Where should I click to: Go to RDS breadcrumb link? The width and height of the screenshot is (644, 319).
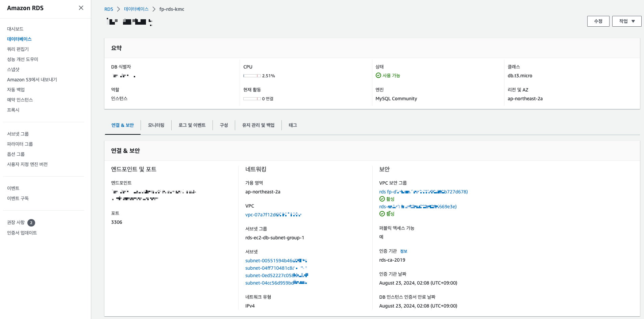(109, 9)
